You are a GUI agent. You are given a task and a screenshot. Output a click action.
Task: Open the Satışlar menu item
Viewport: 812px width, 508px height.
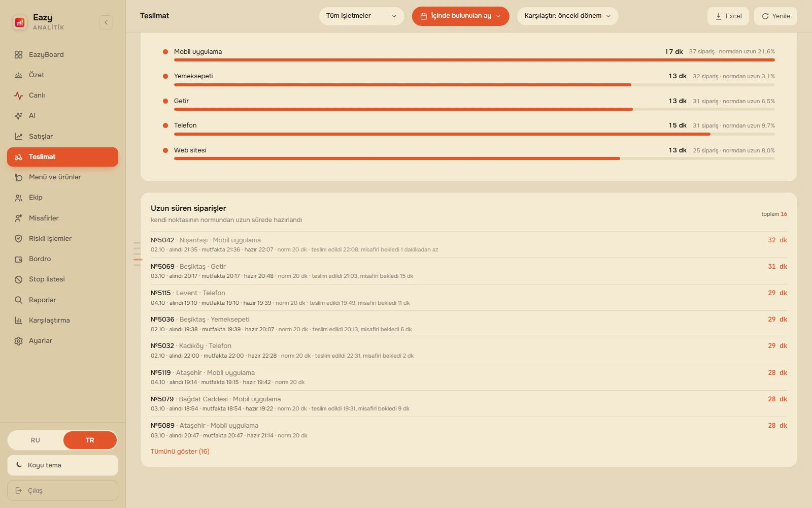62,137
